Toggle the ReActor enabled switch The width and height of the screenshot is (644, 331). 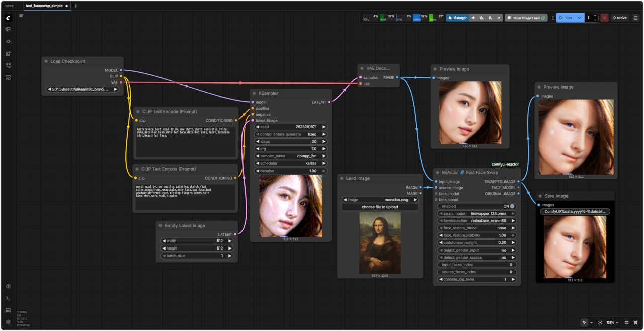pos(512,206)
